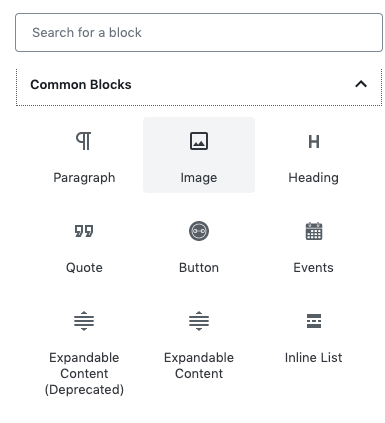Select the Heading block H icon
The height and width of the screenshot is (423, 385).
tap(314, 142)
